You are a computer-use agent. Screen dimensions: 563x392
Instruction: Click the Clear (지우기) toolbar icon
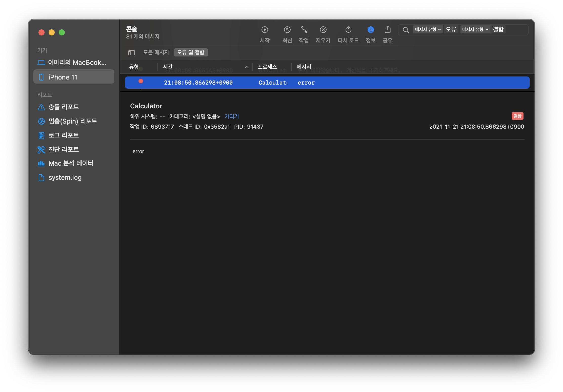[x=323, y=30]
